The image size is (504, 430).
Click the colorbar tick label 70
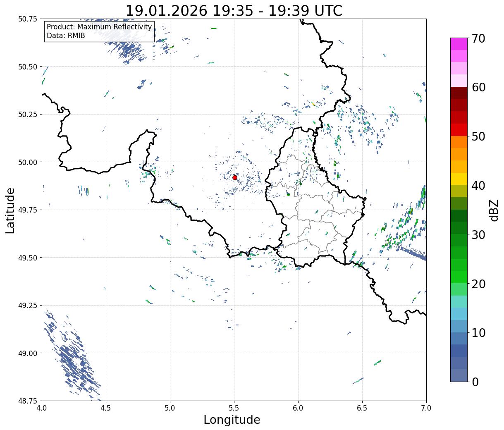[x=478, y=38]
